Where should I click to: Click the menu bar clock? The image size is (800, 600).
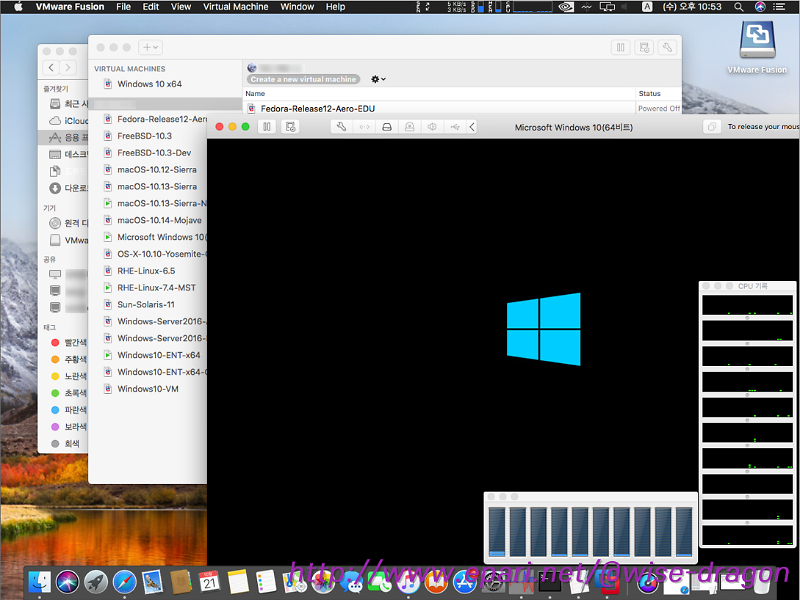coord(692,7)
